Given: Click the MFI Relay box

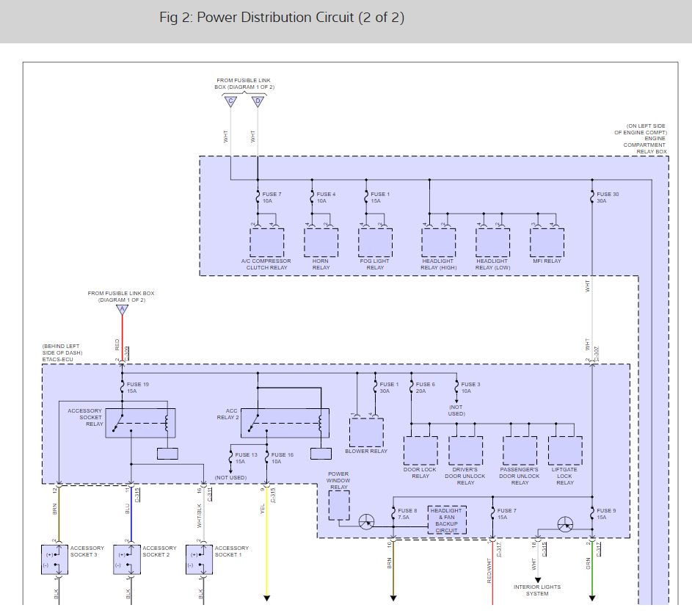Looking at the screenshot, I should tap(547, 242).
